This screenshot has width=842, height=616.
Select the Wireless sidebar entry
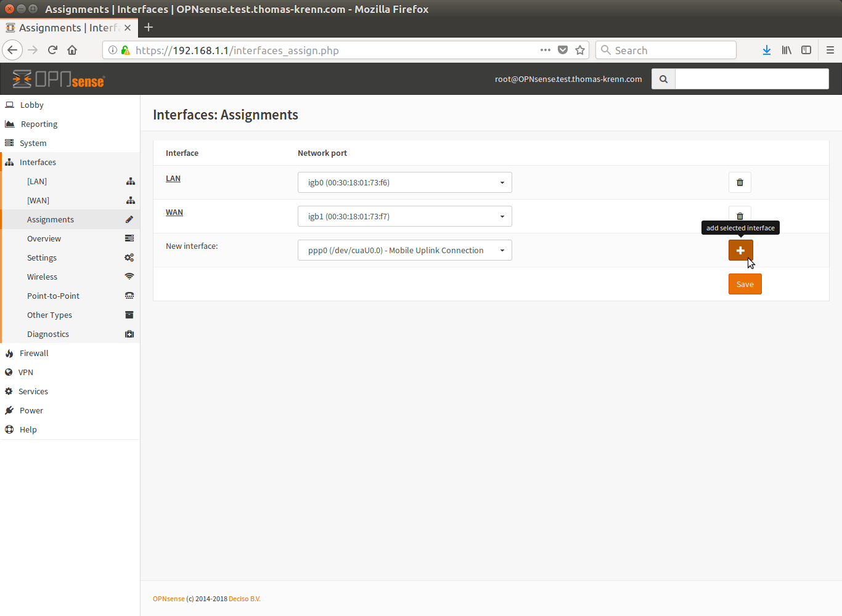click(42, 277)
